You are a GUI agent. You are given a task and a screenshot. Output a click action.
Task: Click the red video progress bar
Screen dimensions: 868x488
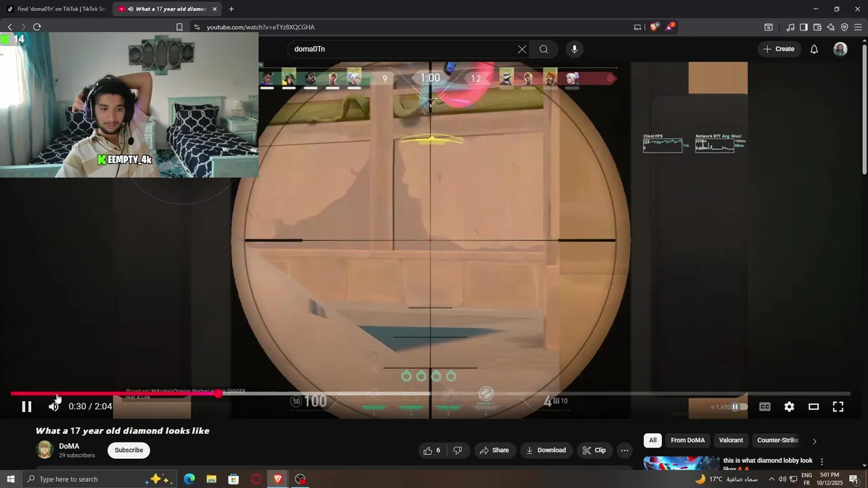pyautogui.click(x=114, y=393)
